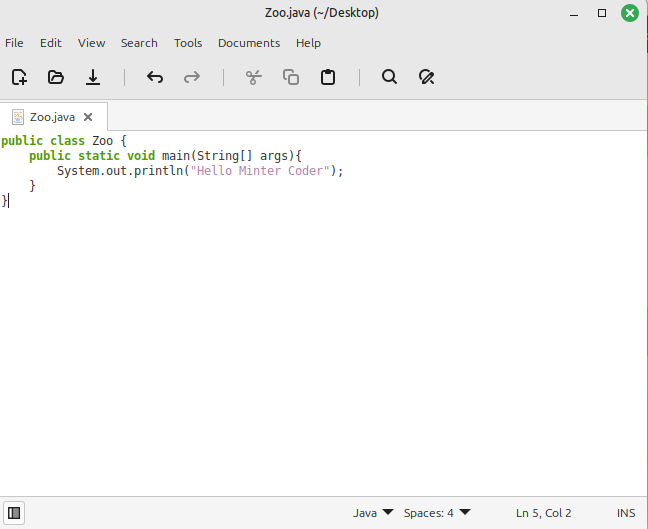Click the Paste clipboard icon
The height and width of the screenshot is (529, 648).
pos(328,77)
